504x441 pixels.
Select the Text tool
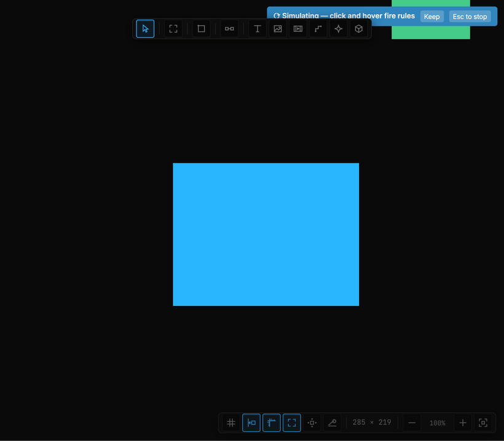coord(257,29)
